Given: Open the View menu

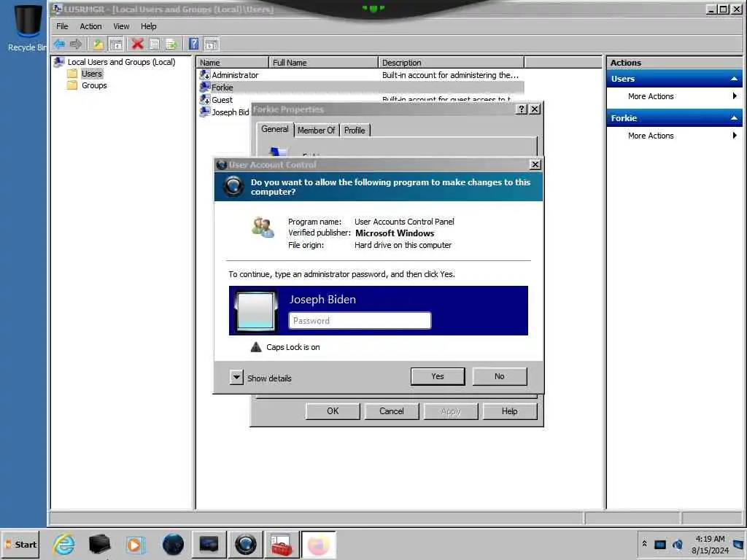Looking at the screenshot, I should [x=121, y=26].
